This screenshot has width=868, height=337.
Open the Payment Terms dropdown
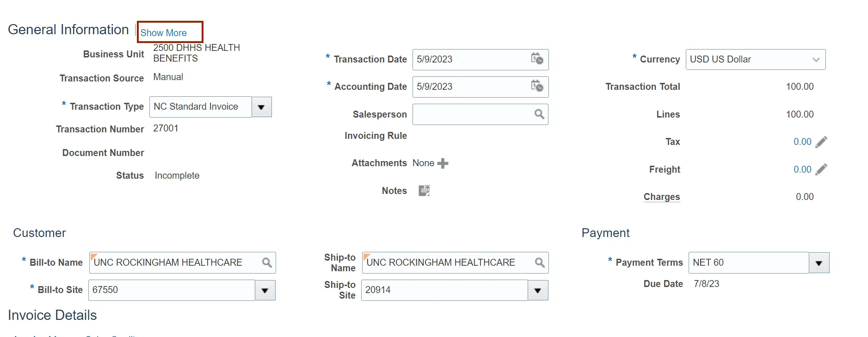click(819, 263)
